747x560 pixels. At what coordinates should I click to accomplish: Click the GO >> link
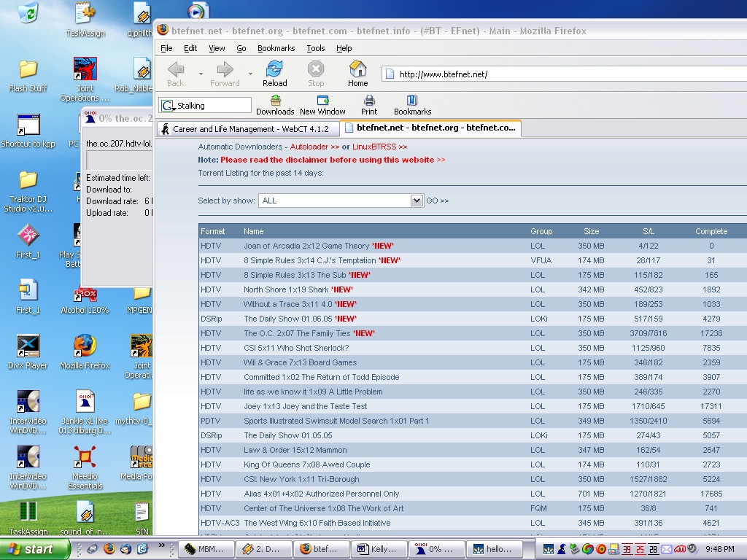pos(438,201)
